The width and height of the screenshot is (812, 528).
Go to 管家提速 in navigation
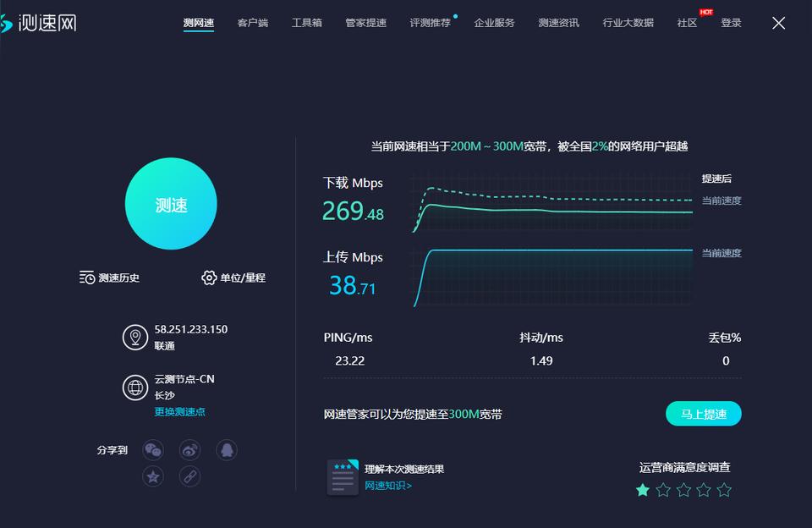pos(366,23)
